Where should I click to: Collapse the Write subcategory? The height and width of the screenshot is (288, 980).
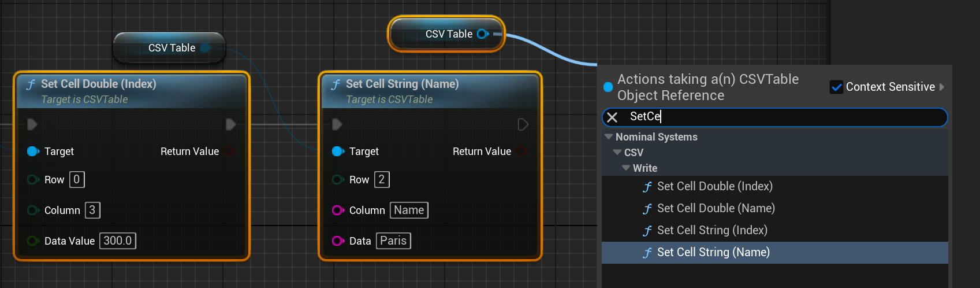(626, 168)
